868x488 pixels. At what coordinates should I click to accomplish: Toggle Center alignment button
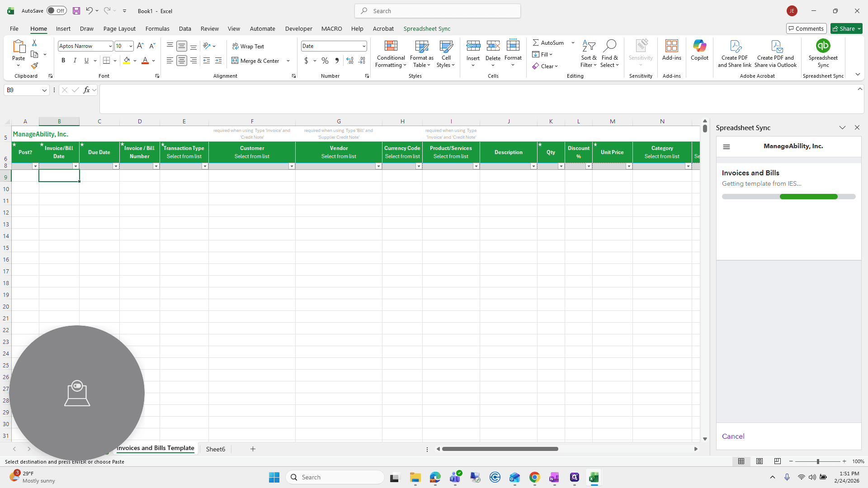181,61
